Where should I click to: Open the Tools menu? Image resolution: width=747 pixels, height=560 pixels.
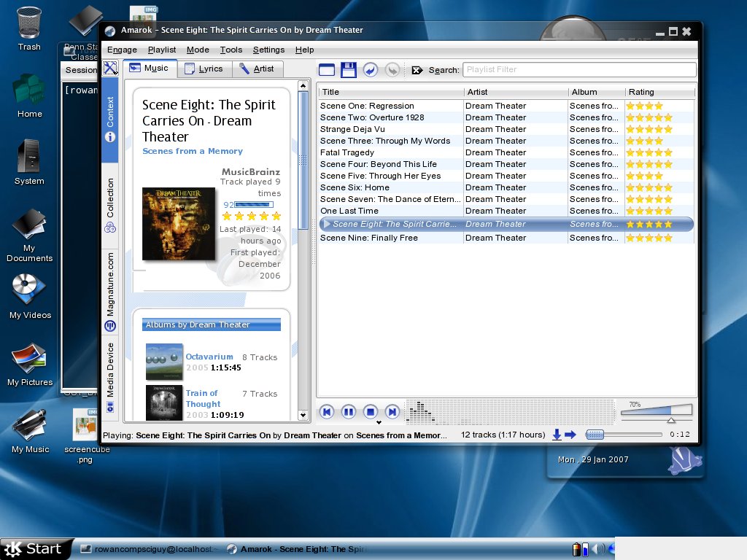coord(231,50)
